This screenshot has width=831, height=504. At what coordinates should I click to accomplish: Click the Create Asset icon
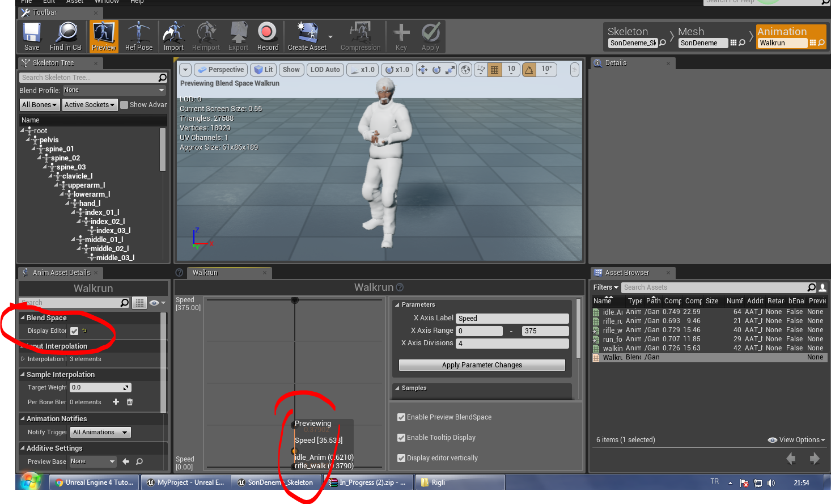[307, 37]
